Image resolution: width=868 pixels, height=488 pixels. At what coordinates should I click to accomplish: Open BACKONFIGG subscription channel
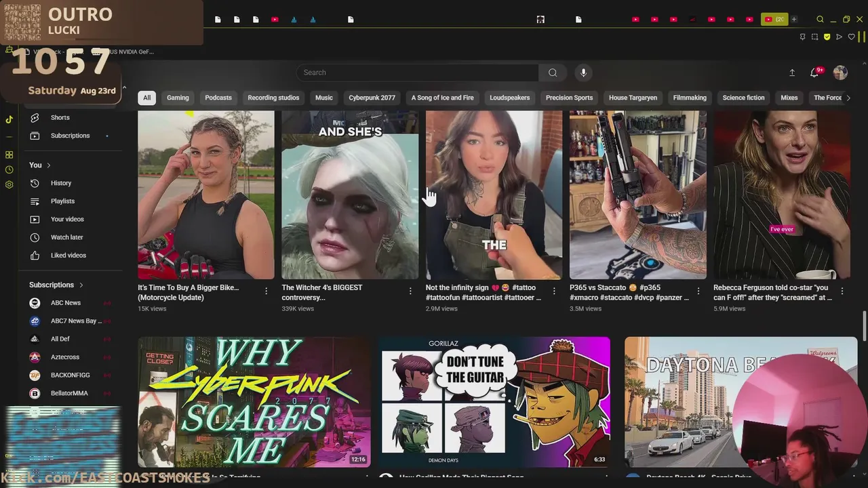[71, 375]
